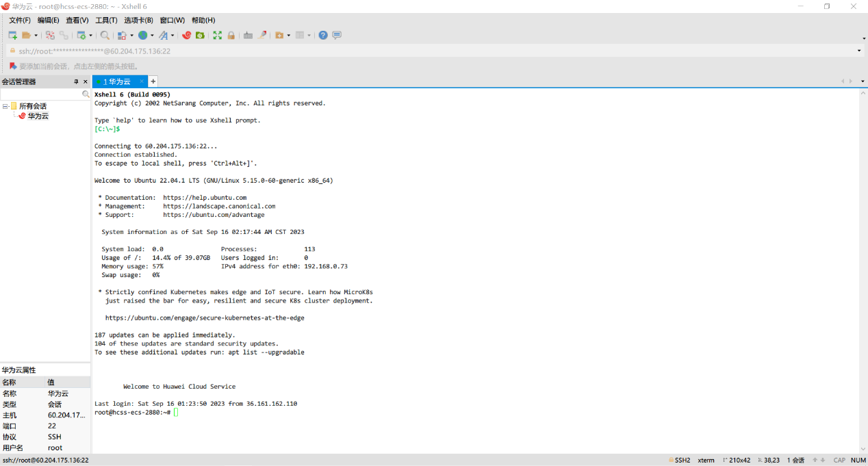Open the dropdown arrow beside Open Session folder
868x466 pixels.
coord(36,36)
